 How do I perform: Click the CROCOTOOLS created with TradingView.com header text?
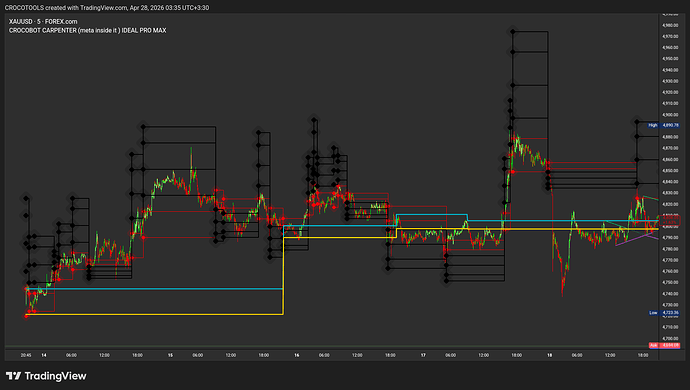pos(107,7)
